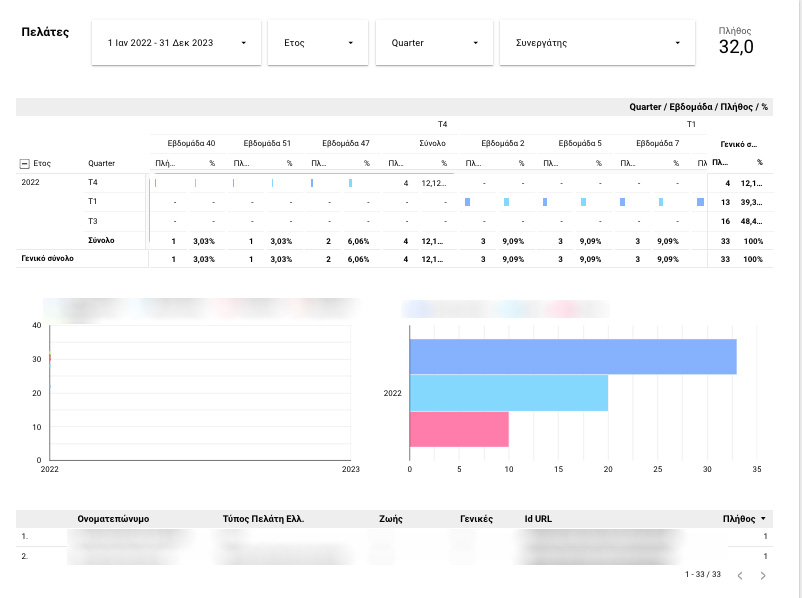
Task: Click the Εβδομάδα 40 column header
Action: pos(191,143)
